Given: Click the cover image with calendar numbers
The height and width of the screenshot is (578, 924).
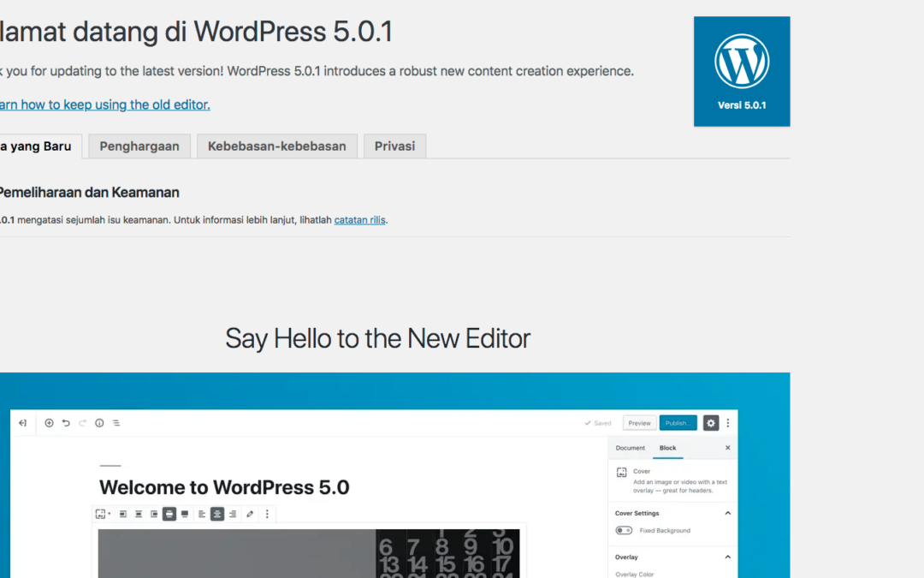Looking at the screenshot, I should coord(309,553).
